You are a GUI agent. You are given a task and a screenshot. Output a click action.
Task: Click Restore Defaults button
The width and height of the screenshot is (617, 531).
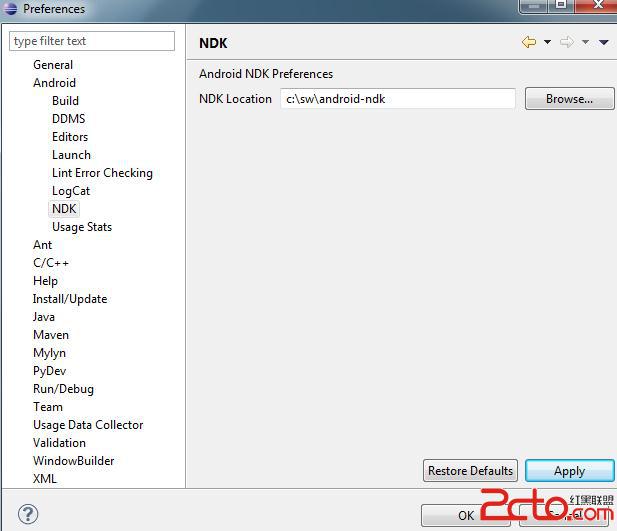pos(470,470)
